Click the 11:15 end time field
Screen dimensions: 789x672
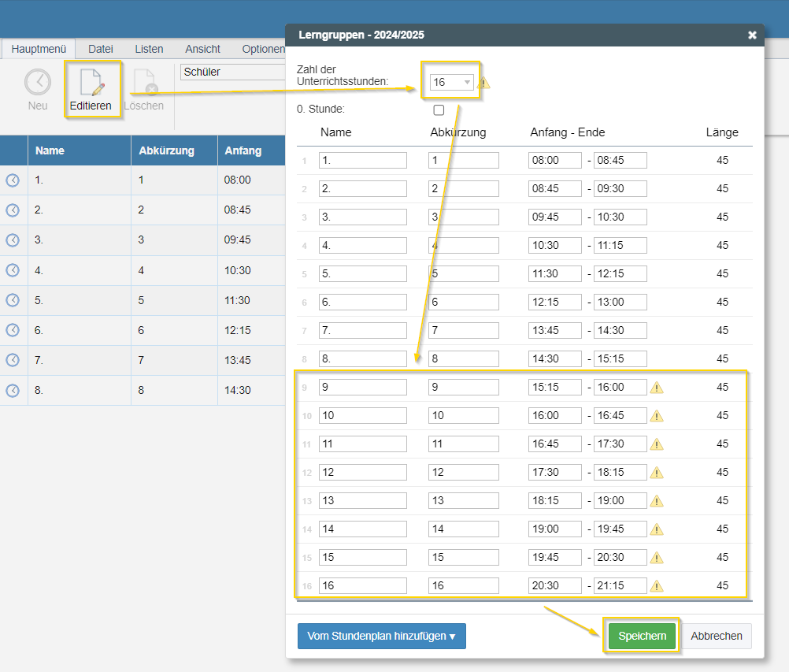[620, 246]
